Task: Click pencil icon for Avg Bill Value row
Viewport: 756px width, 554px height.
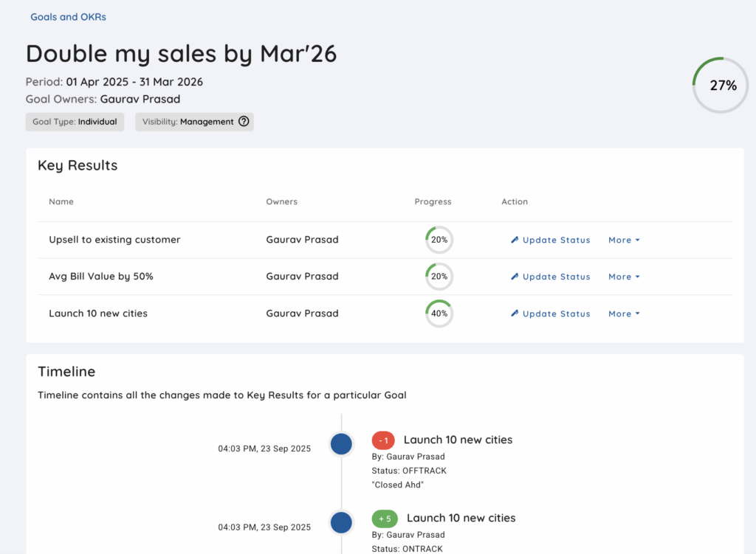Action: point(515,277)
